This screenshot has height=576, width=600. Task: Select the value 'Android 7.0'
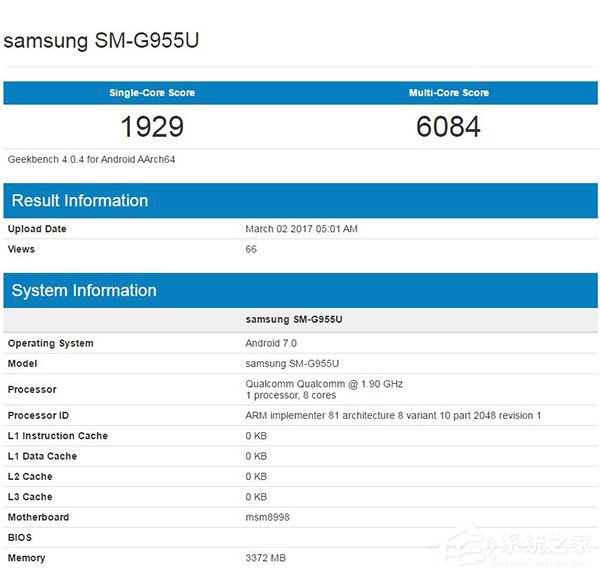point(271,343)
